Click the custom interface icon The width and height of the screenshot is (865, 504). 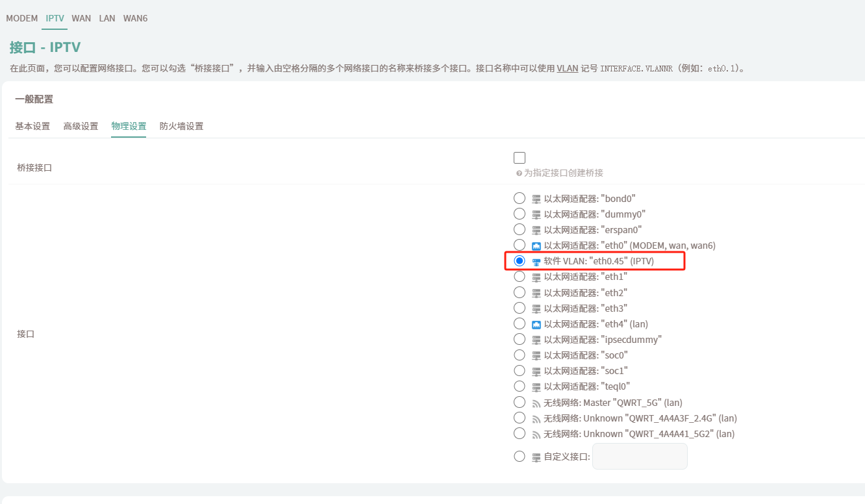pos(536,457)
